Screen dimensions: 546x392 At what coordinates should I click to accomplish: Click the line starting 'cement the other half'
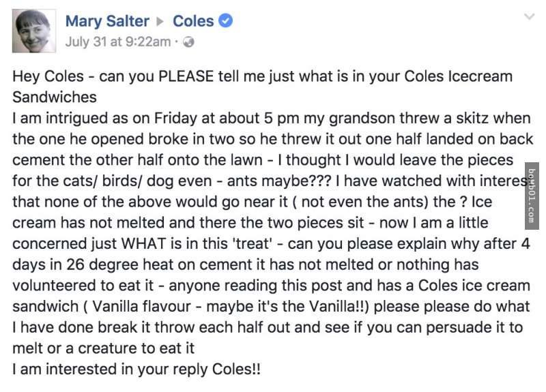click(263, 160)
